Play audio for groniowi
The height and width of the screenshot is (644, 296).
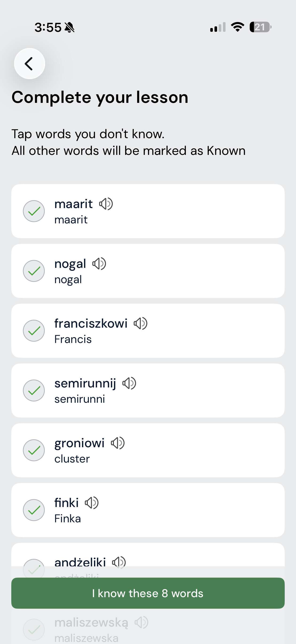pyautogui.click(x=118, y=443)
